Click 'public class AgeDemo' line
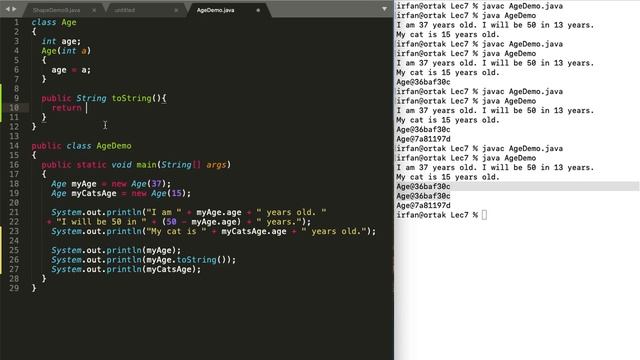 click(x=82, y=146)
